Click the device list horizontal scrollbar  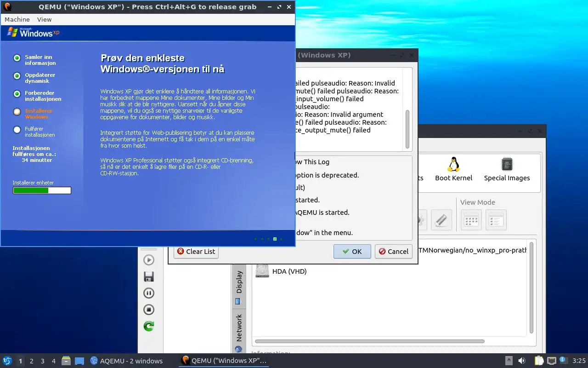(369, 341)
